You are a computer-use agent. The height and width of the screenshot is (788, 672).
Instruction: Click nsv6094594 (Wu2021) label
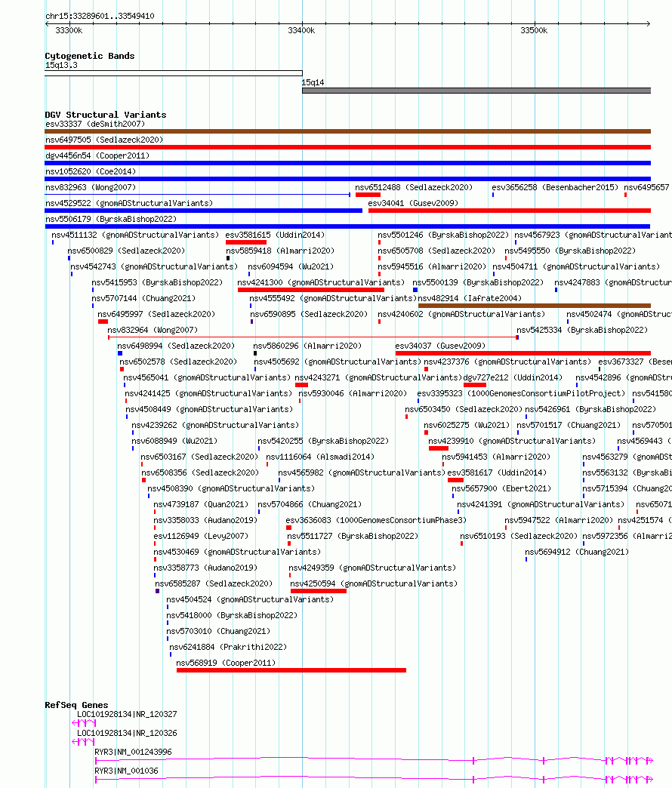coord(291,267)
